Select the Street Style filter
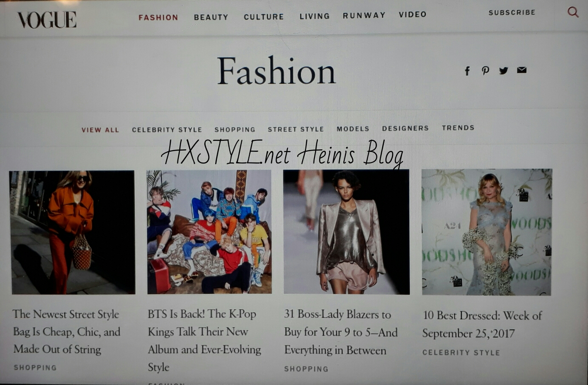The height and width of the screenshot is (385, 588). tap(296, 129)
